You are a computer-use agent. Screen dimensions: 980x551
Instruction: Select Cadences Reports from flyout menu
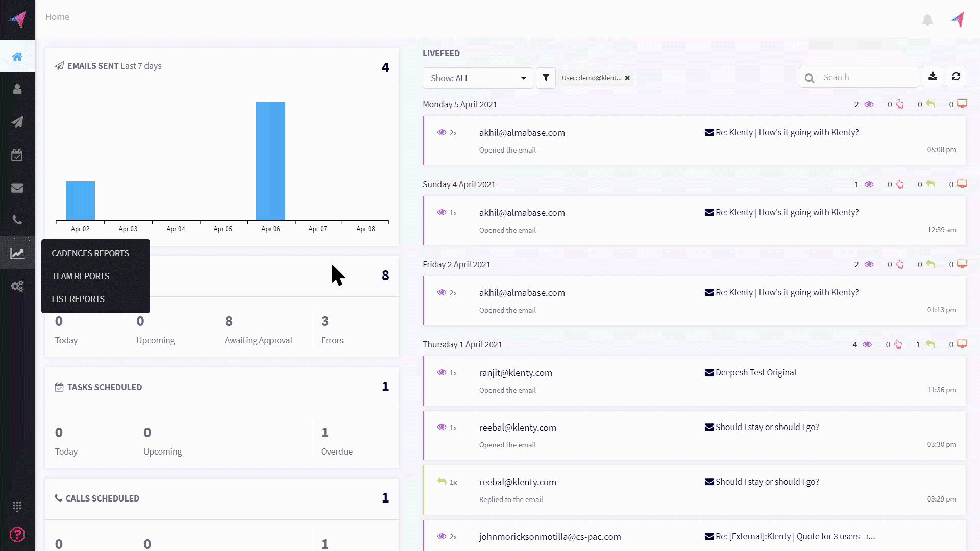pos(90,253)
